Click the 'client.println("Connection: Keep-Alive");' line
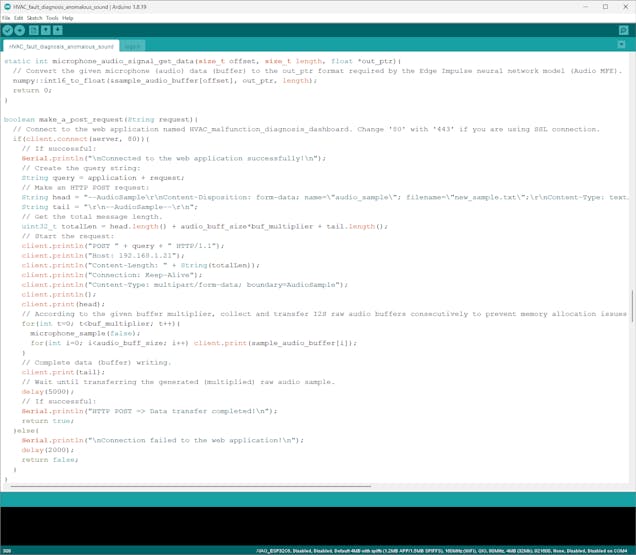 112,275
